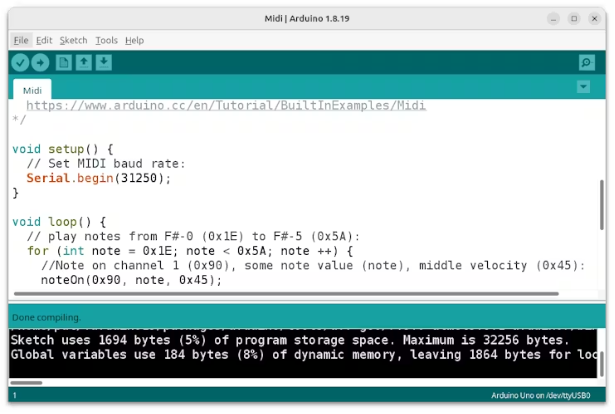Click the console line about global variables

(x=300, y=355)
